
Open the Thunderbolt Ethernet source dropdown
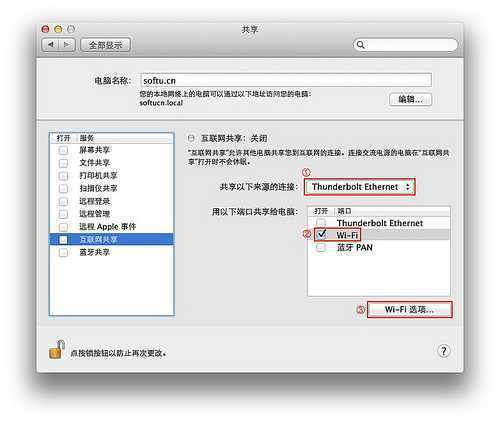[360, 187]
